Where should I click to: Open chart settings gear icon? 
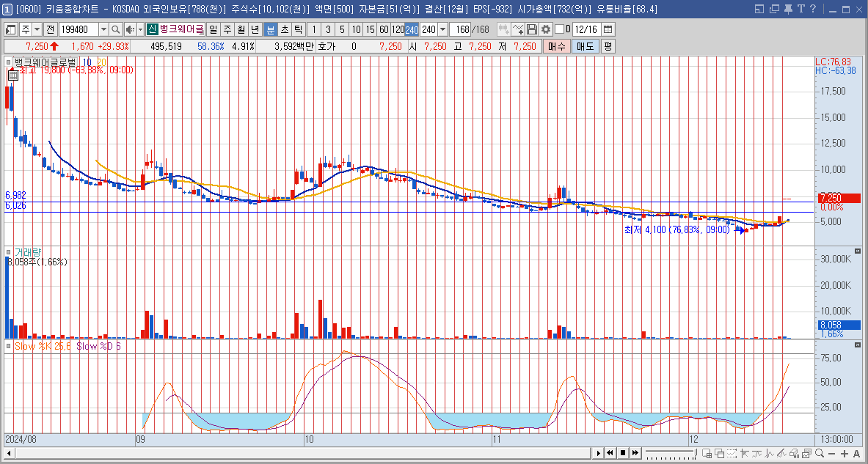point(546,29)
